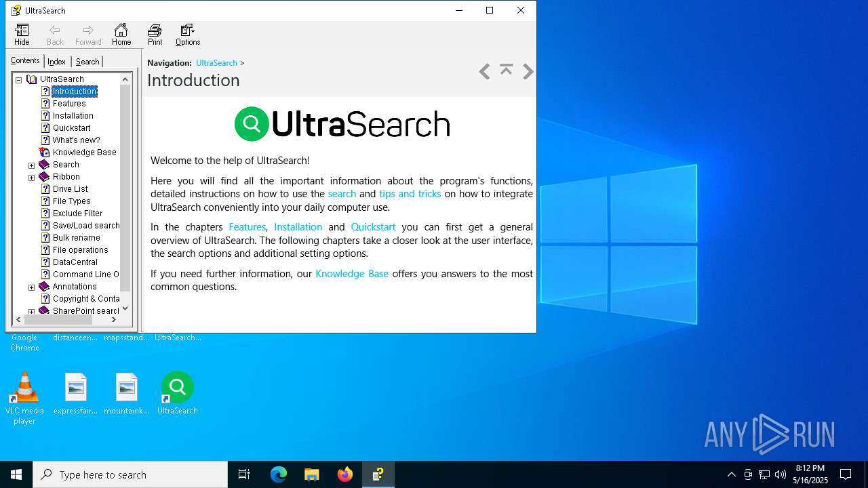Click the Annotations purple book icon
868x488 pixels.
[44, 287]
